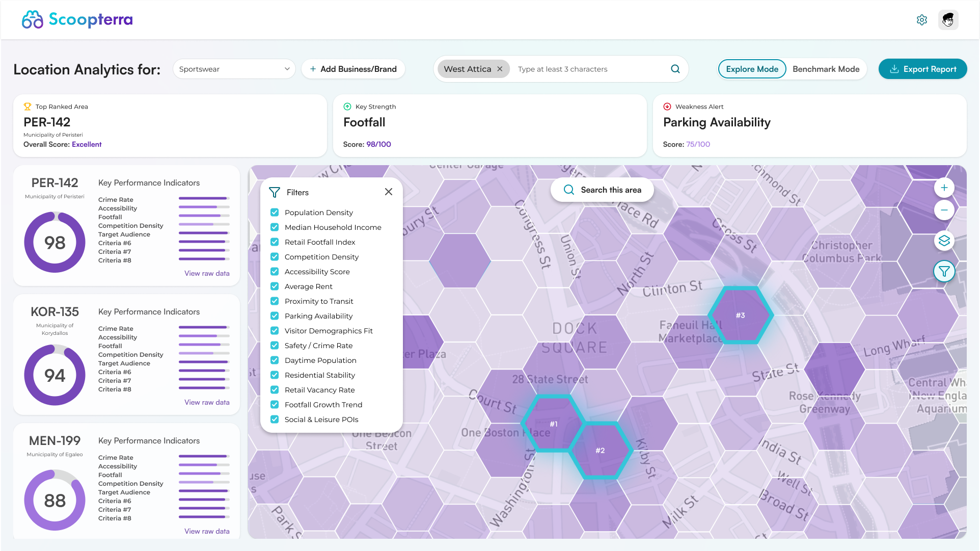The image size is (980, 551).
Task: Click the MEN-199 score ring showing 88
Action: (x=55, y=500)
